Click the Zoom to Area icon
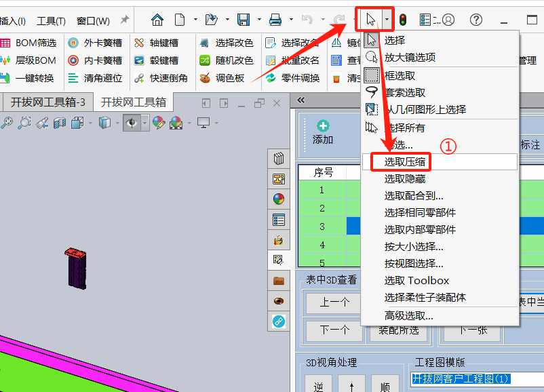Image resolution: width=544 pixels, height=392 pixels. 24,123
